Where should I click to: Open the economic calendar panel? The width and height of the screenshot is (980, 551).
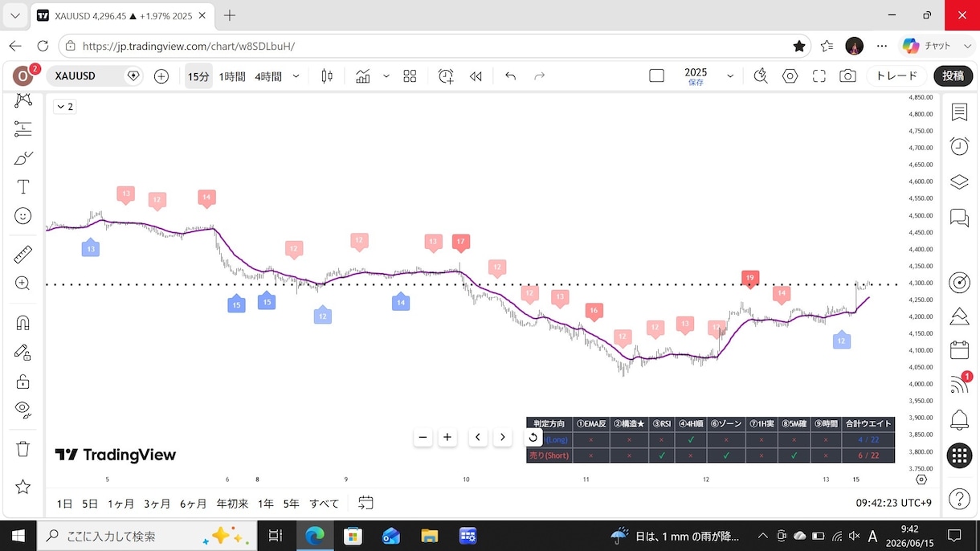click(x=959, y=350)
